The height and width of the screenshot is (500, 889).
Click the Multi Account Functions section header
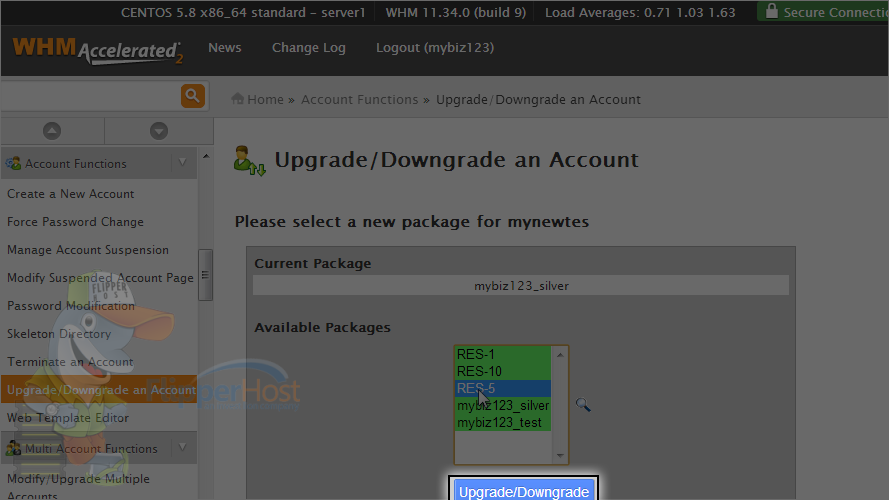click(x=99, y=448)
